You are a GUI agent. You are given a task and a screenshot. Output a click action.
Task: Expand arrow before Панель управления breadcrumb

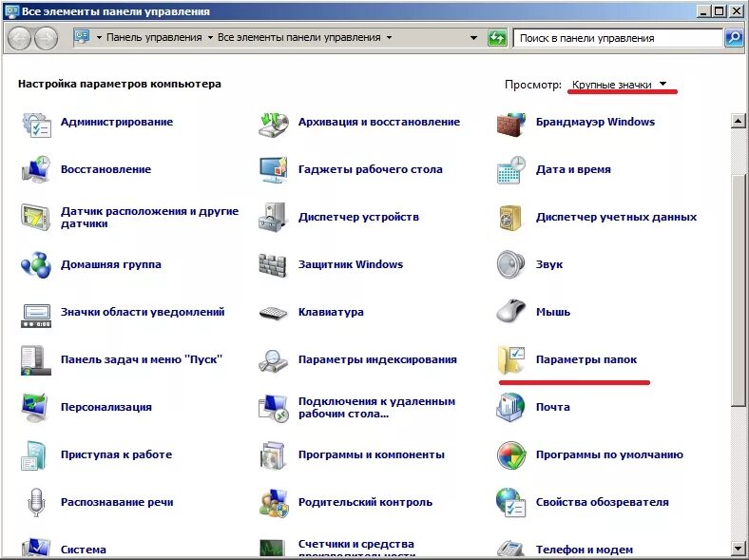100,37
